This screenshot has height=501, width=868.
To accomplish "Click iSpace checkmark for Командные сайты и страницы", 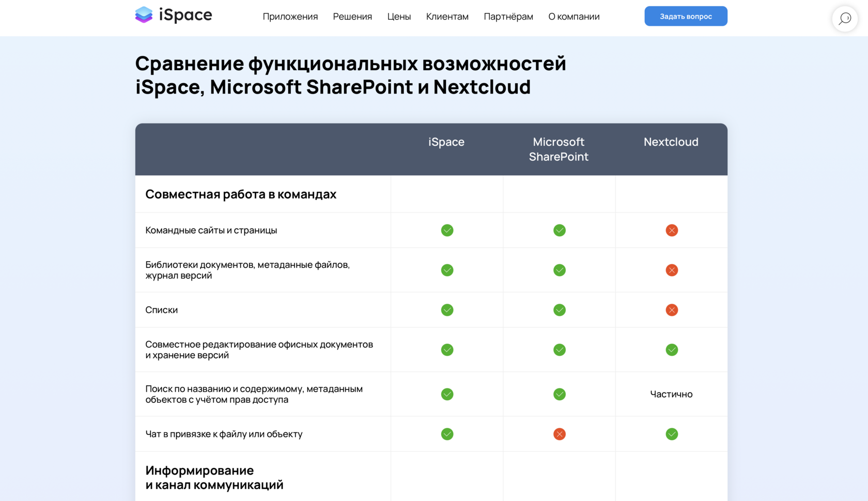I will (447, 230).
